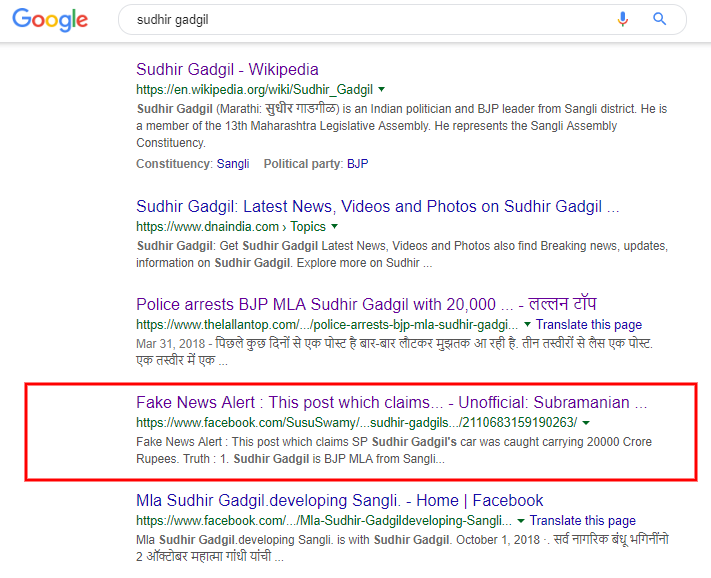The image size is (711, 578).
Task: Click the Google logo
Action: 50,19
